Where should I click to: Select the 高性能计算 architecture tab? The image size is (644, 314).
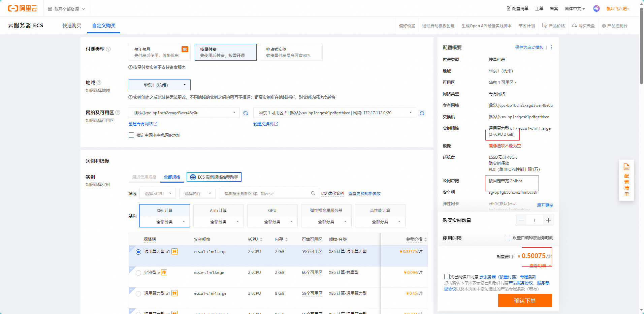coord(380,210)
